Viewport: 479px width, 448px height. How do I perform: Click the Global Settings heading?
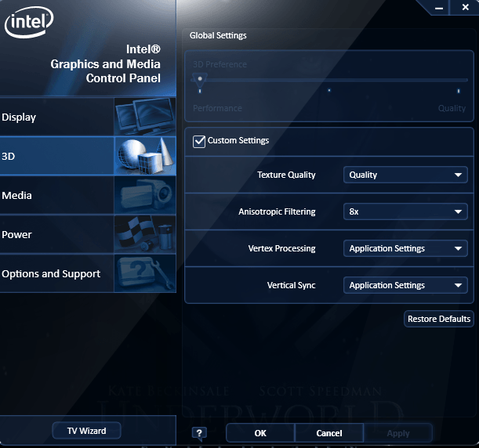[218, 35]
